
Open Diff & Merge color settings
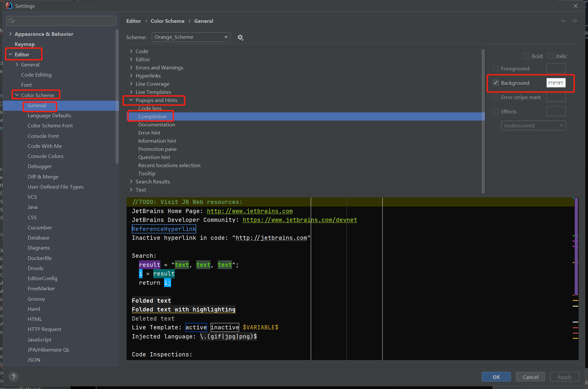pyautogui.click(x=43, y=177)
